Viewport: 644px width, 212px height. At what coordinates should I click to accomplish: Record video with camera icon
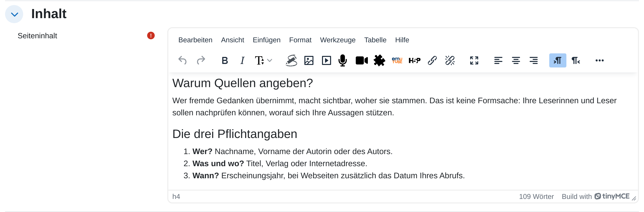(362, 60)
